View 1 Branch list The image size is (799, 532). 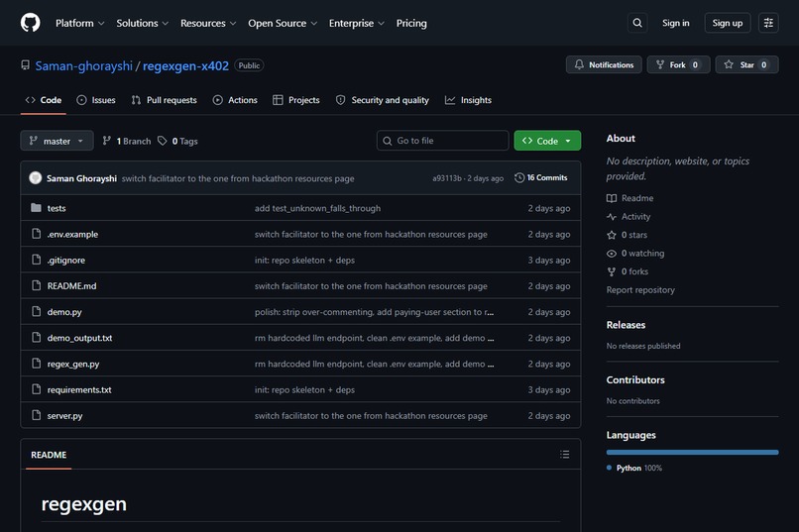coord(127,141)
